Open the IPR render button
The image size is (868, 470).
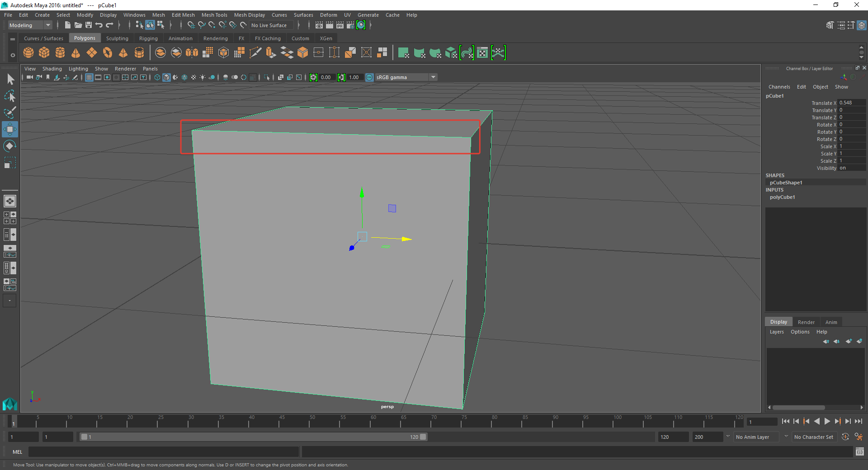(340, 25)
